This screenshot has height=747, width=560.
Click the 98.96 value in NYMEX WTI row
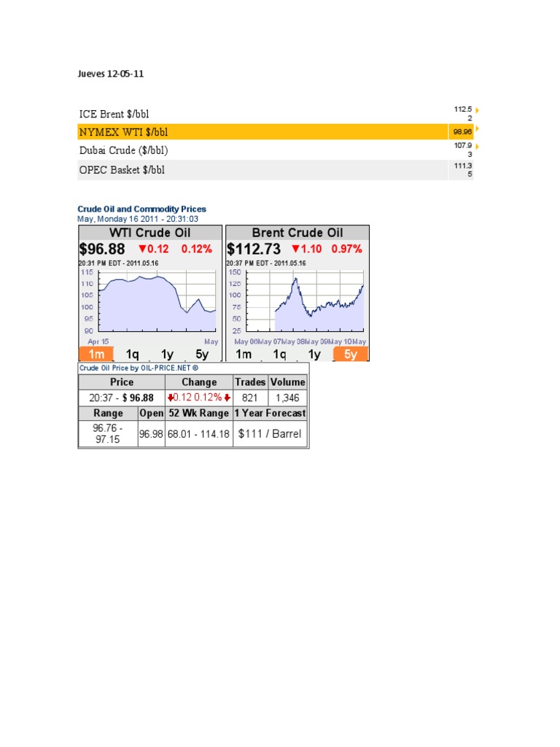[x=462, y=131]
